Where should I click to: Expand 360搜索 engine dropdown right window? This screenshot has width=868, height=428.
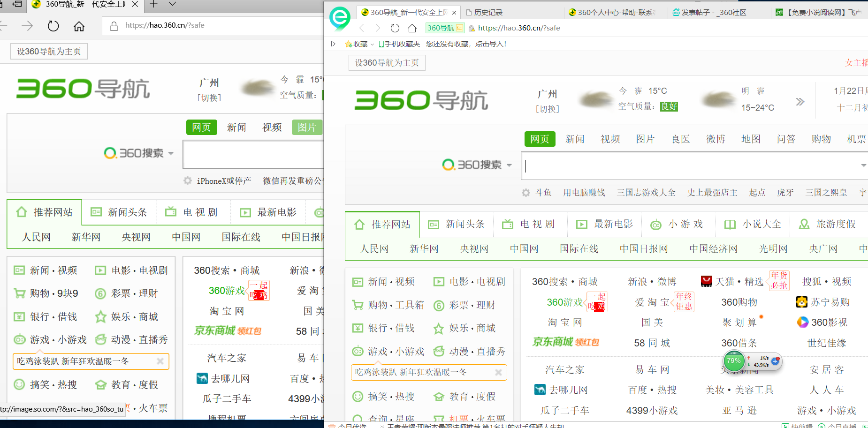509,165
